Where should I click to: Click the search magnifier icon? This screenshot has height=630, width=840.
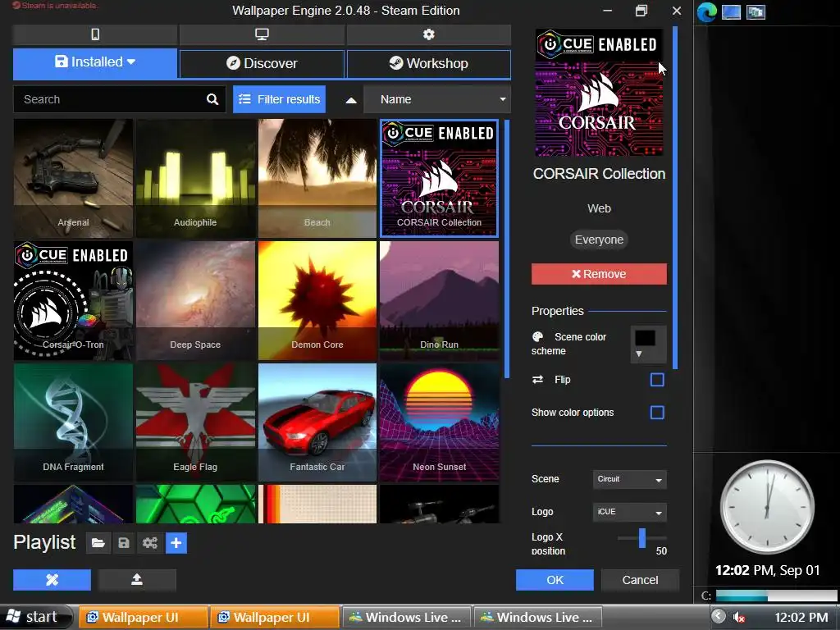click(212, 99)
